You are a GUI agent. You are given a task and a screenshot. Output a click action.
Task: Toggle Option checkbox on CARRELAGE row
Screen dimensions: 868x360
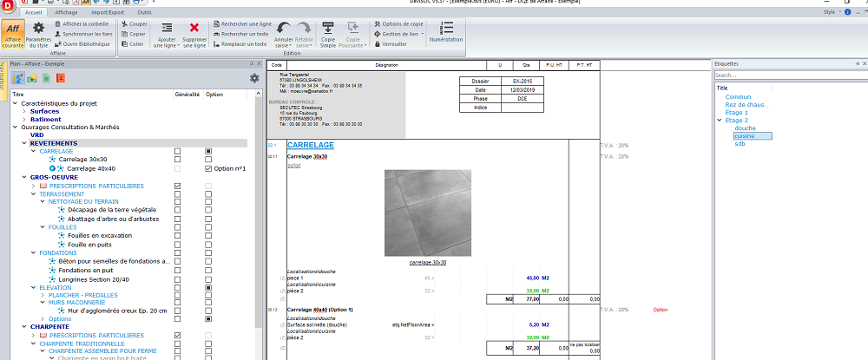pyautogui.click(x=208, y=151)
